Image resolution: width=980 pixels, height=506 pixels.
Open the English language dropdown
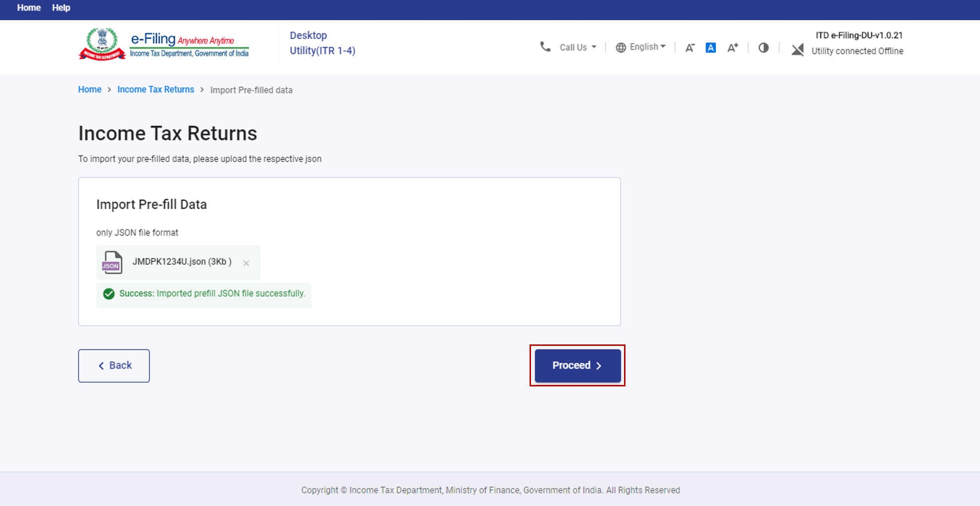tap(647, 47)
